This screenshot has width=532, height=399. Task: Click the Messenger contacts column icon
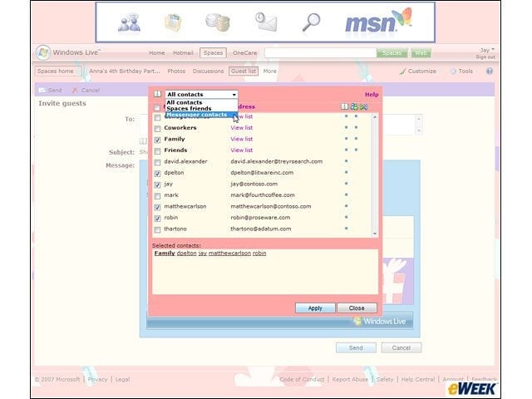tap(364, 107)
